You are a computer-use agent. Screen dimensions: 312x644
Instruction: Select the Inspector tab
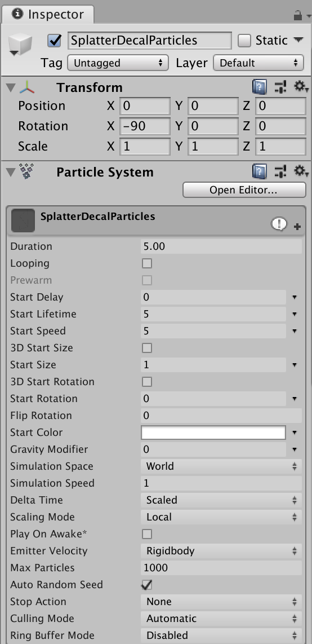[x=47, y=14]
